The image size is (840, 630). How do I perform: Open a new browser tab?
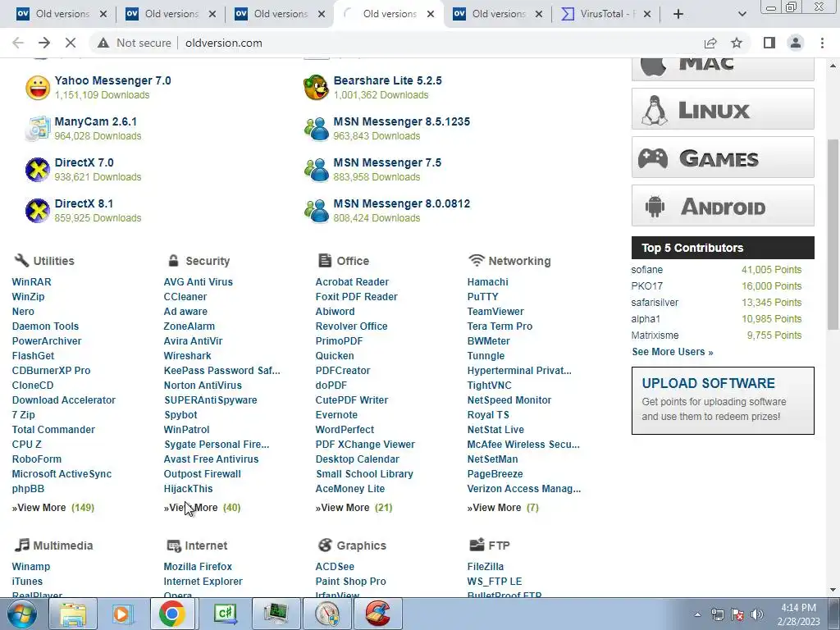click(678, 14)
